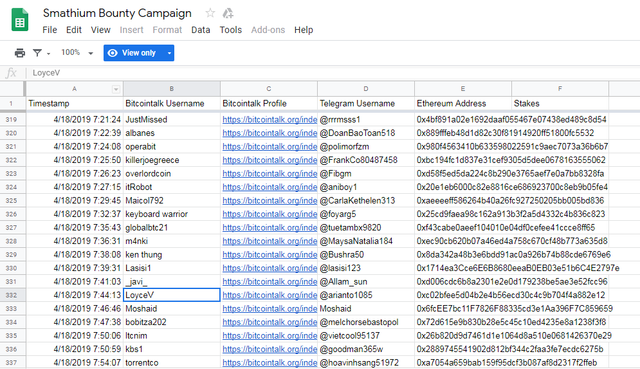640x369 pixels.
Task: Open the Format menu
Action: pos(167,30)
